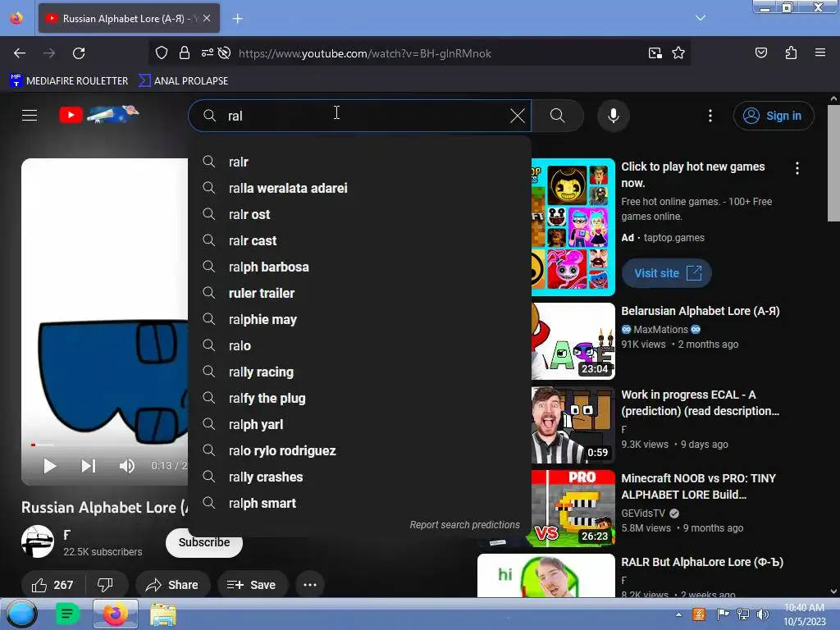Save video to a playlist
This screenshot has width=840, height=630.
tap(252, 585)
